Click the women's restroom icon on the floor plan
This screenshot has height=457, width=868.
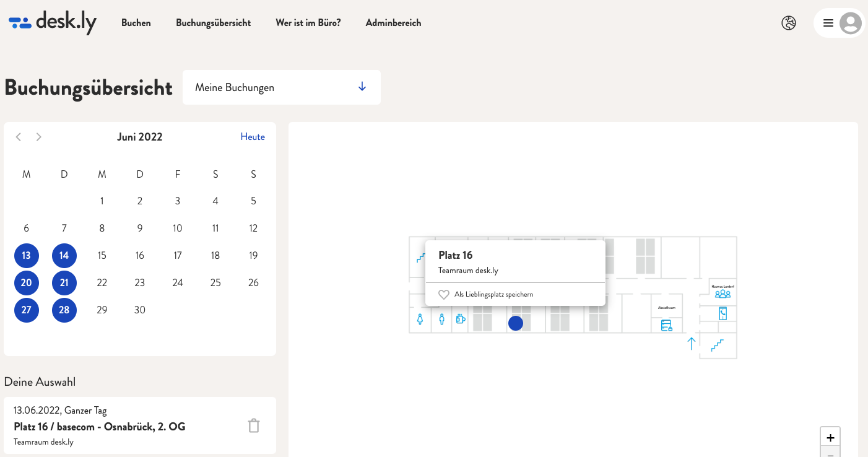420,320
